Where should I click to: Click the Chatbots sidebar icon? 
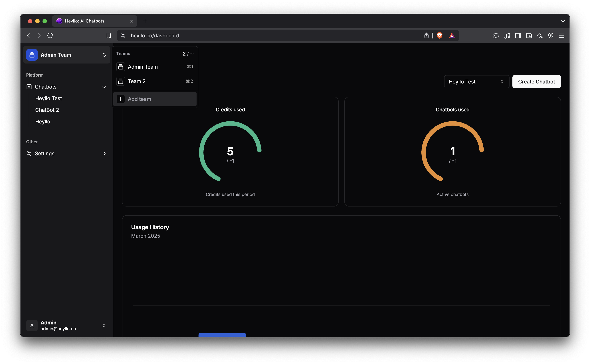click(29, 87)
